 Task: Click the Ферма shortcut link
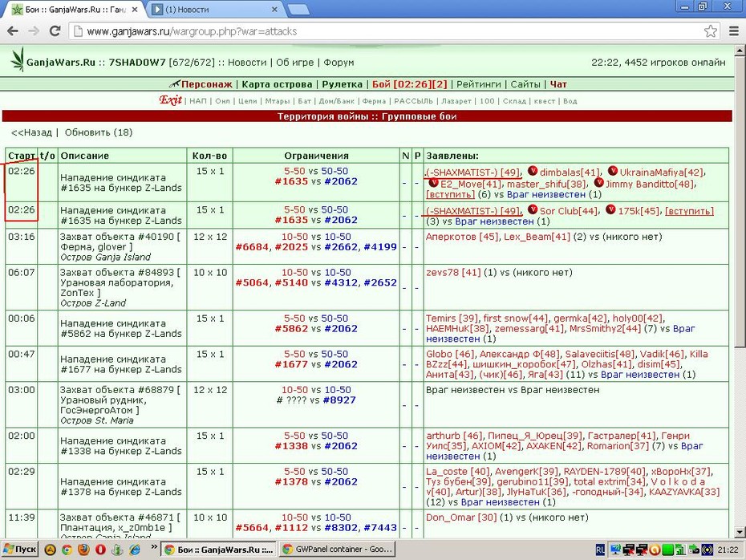pyautogui.click(x=374, y=101)
